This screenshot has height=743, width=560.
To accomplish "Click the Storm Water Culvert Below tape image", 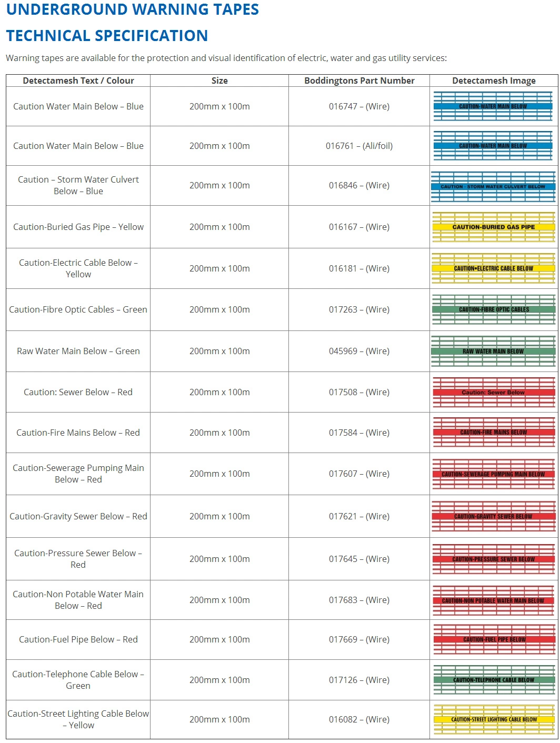I will 493,186.
